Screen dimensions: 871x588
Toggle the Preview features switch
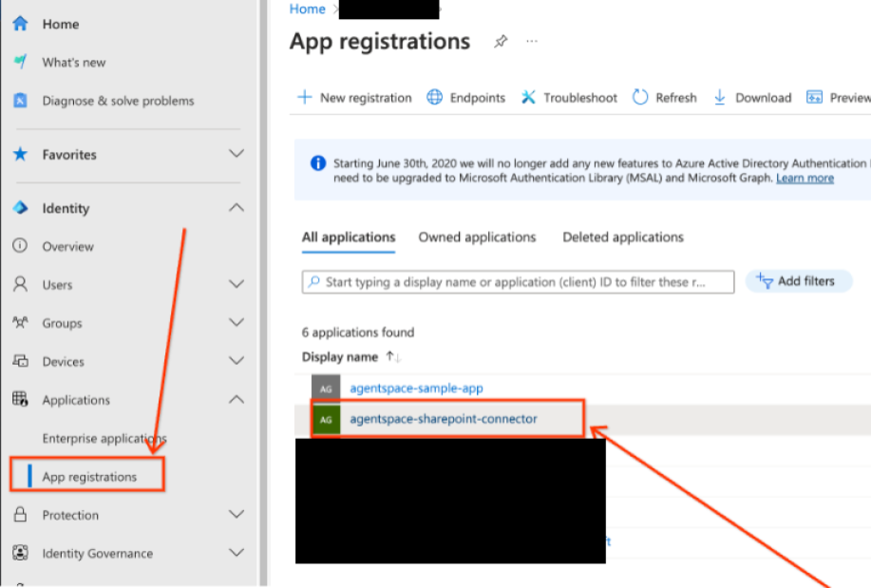[x=812, y=97]
